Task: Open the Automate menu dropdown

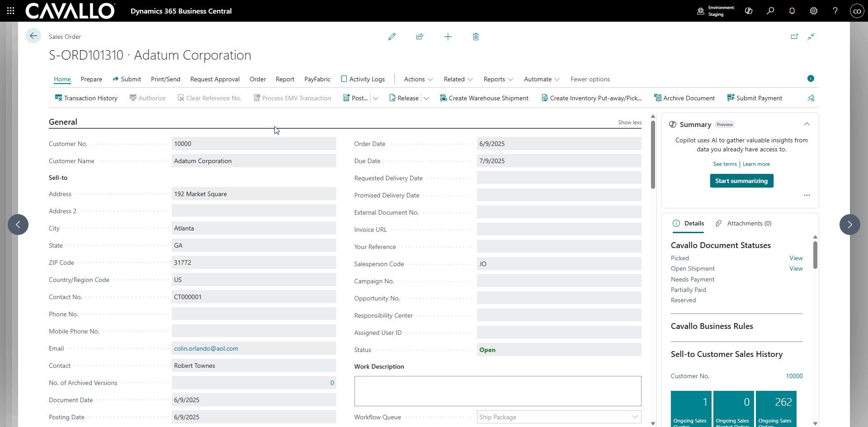Action: coord(542,79)
